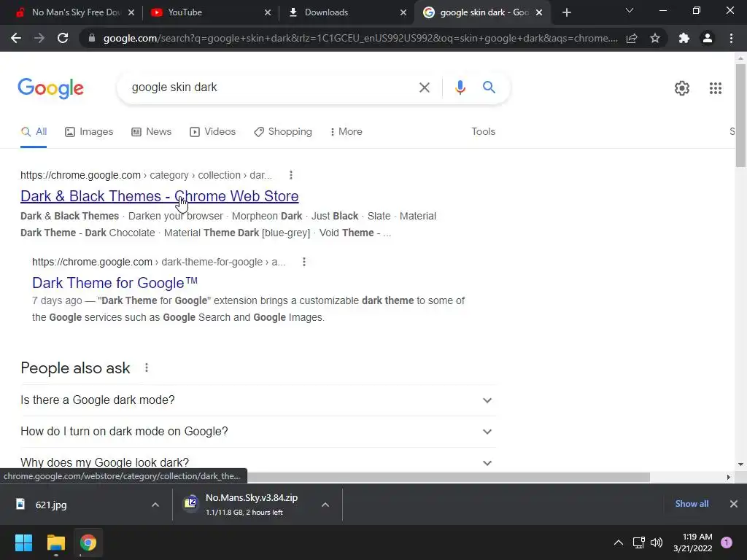
Task: Open People also ask options menu
Action: point(146,367)
